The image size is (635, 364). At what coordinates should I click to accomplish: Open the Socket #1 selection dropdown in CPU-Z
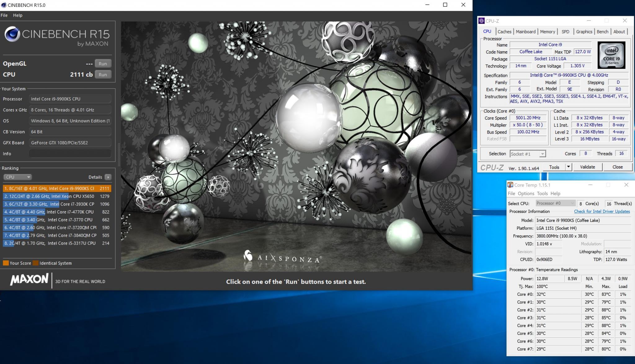point(528,154)
